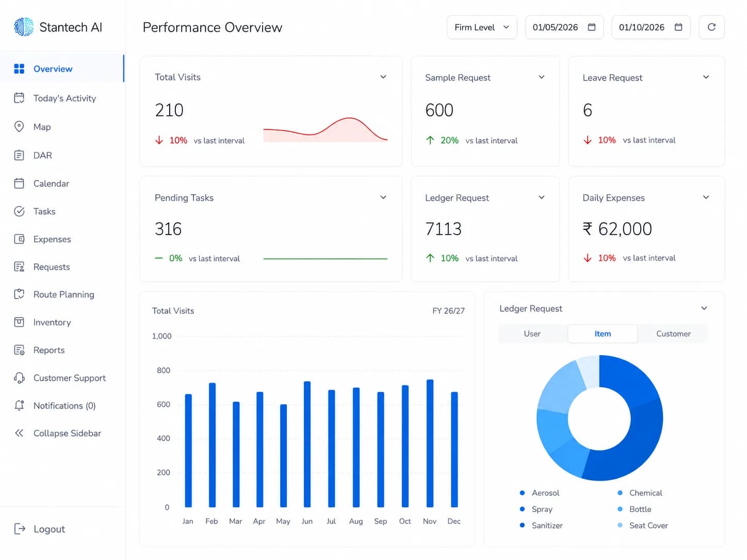Image resolution: width=747 pixels, height=560 pixels.
Task: Open the Inventory section
Action: 62,322
